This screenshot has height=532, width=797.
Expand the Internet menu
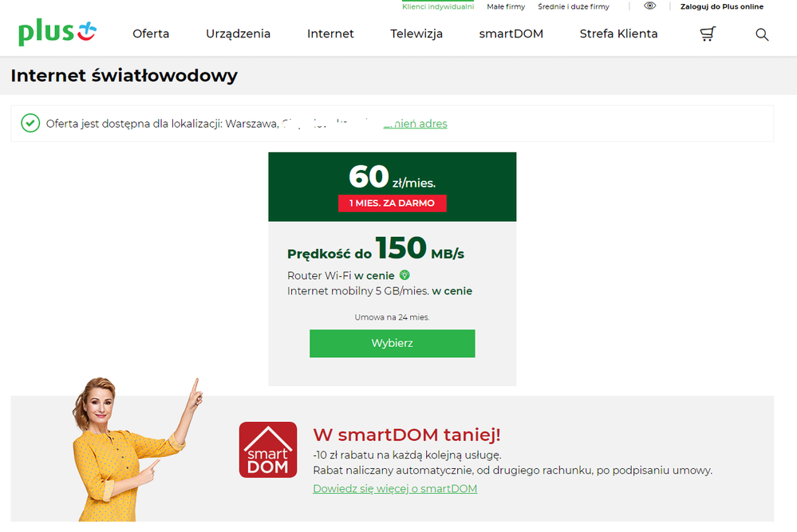pos(330,33)
